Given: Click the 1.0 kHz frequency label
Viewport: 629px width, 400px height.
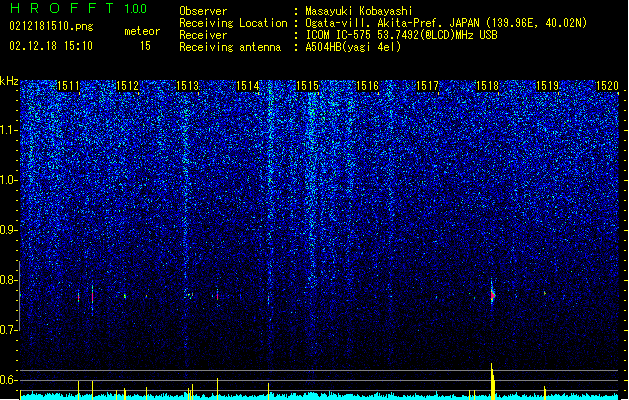Looking at the screenshot, I should [x=9, y=180].
